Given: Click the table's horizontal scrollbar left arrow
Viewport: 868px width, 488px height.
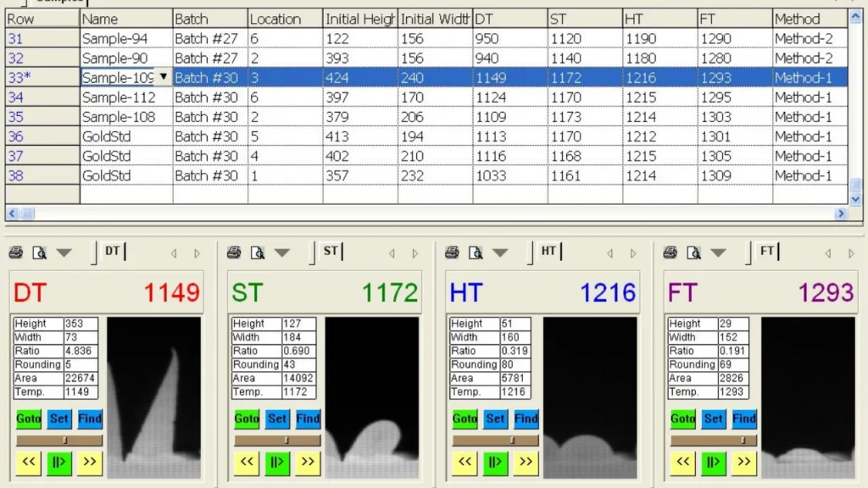Looking at the screenshot, I should [x=13, y=213].
